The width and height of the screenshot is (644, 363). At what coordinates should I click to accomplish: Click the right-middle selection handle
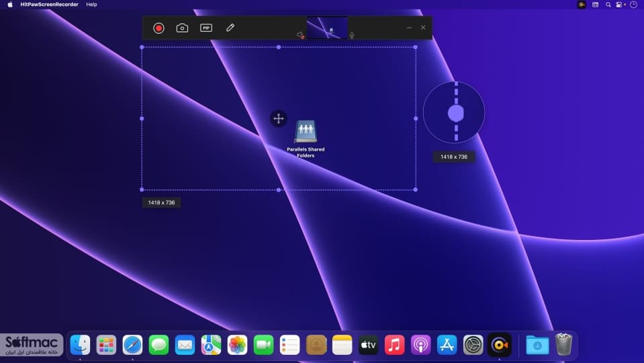(416, 118)
